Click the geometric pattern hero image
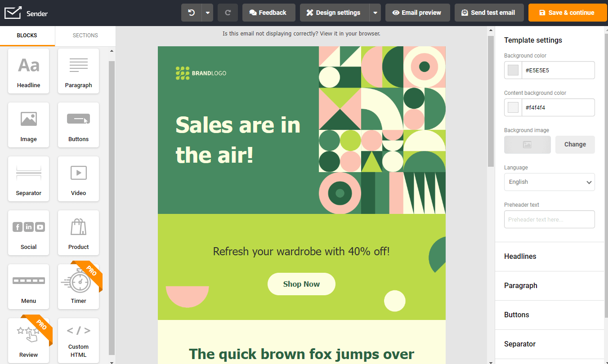This screenshot has height=364, width=608. pos(382,130)
